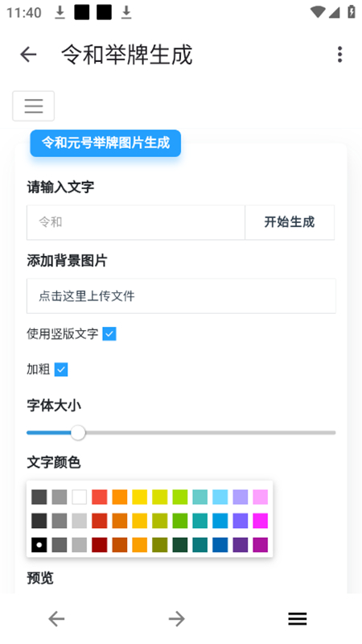Image resolution: width=362 pixels, height=644 pixels.
Task: Toggle the 加粗 checkbox
Action: pos(61,369)
